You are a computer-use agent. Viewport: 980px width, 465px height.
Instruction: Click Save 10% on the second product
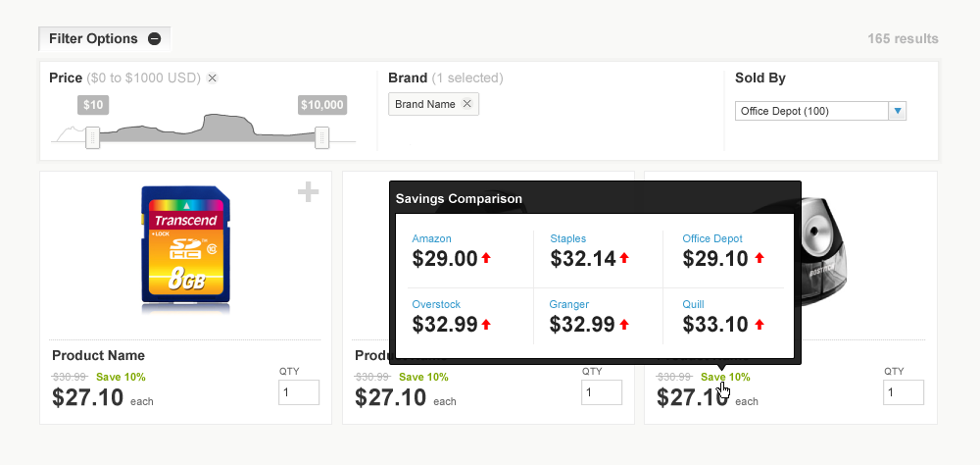423,377
